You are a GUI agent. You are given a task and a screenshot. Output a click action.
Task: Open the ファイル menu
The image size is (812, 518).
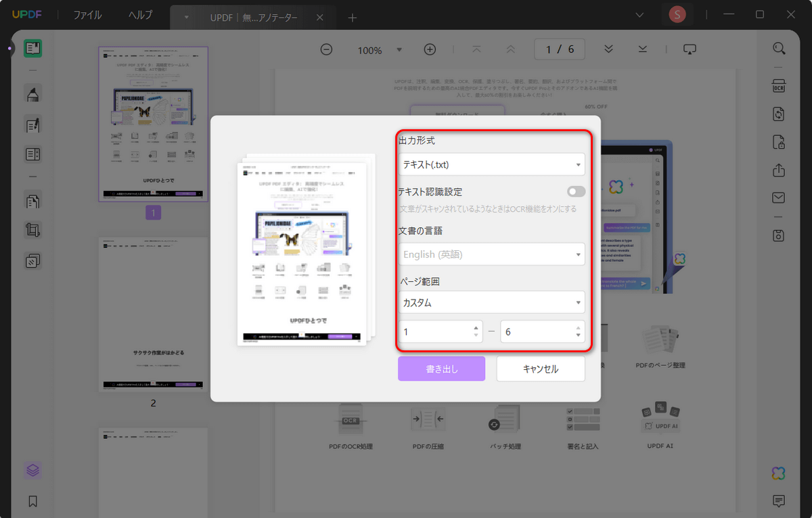click(x=87, y=15)
